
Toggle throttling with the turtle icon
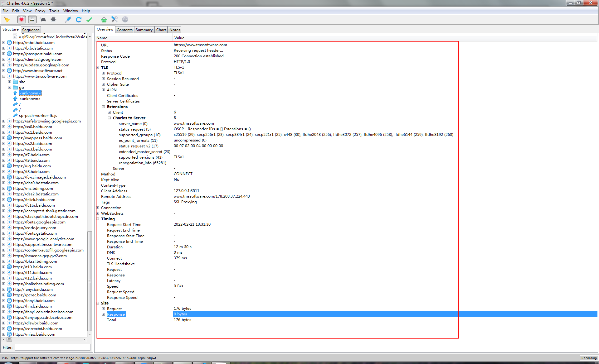[43, 20]
